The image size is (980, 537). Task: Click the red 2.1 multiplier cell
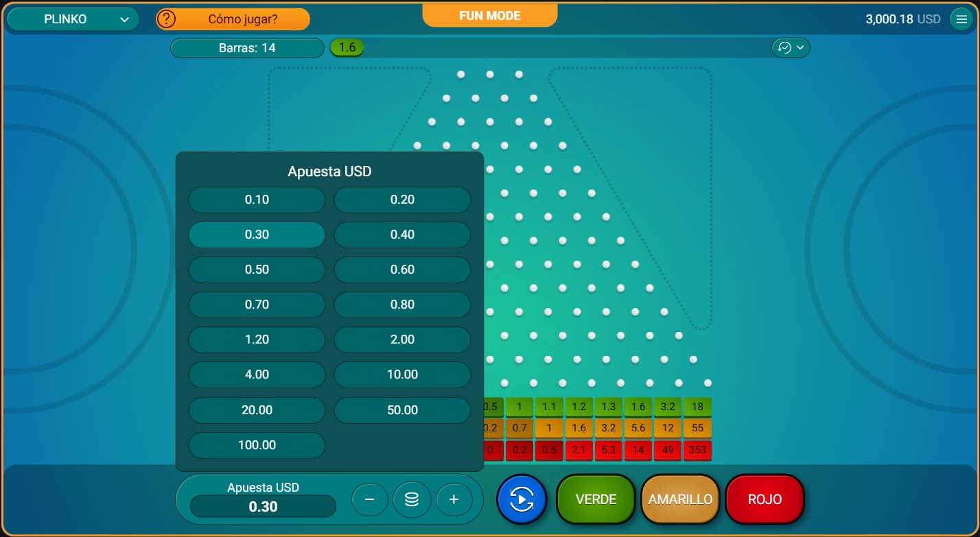pos(579,450)
